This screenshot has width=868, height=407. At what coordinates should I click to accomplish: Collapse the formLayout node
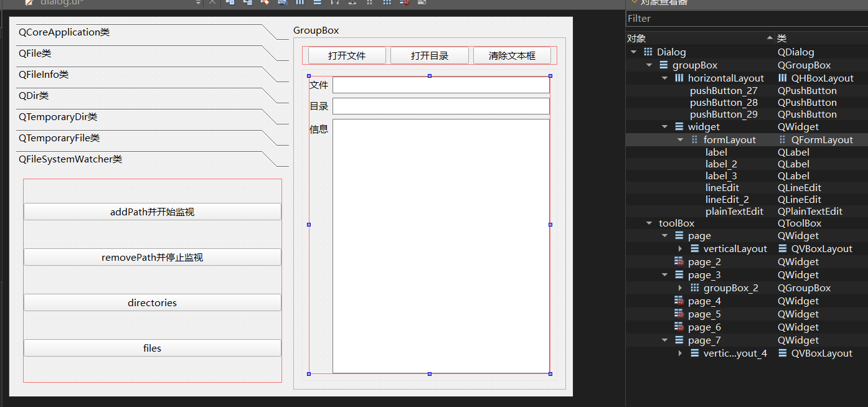coord(681,140)
